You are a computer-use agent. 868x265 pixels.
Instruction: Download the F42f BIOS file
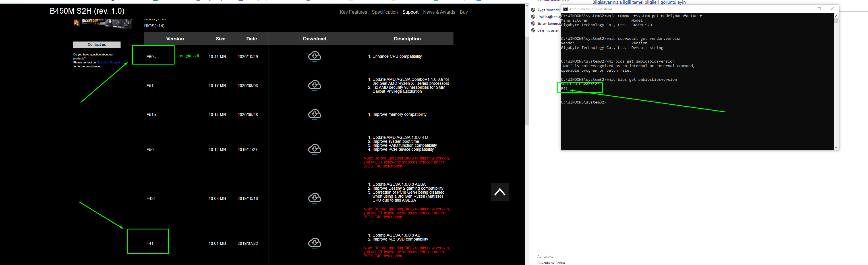point(314,198)
